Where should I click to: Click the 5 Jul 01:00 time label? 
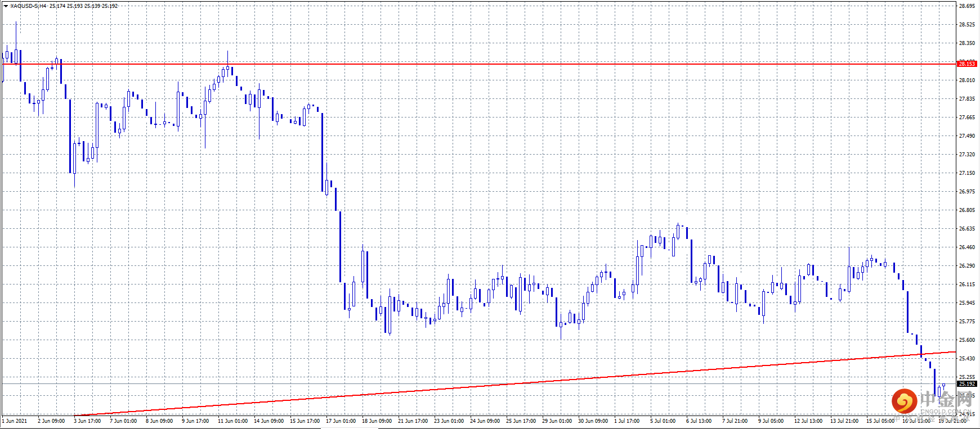pos(663,421)
